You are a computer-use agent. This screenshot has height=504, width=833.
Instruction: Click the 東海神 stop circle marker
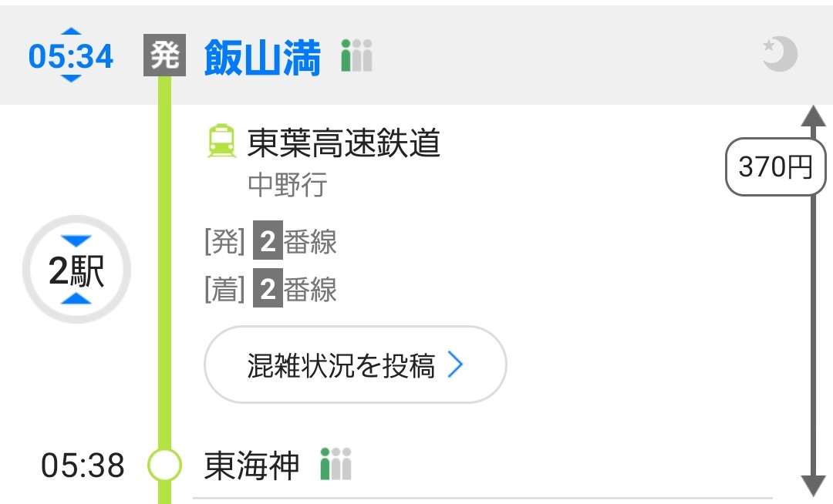tap(164, 465)
